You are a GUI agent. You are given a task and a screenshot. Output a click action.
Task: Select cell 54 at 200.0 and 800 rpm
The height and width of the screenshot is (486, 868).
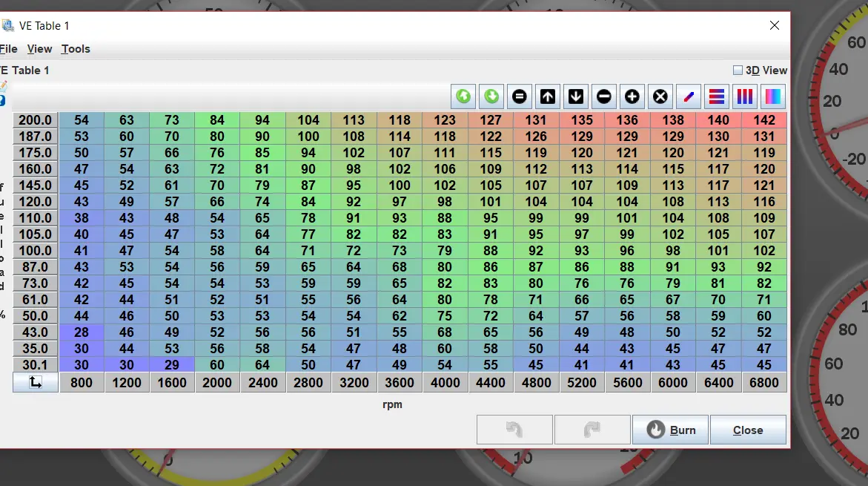click(x=82, y=120)
